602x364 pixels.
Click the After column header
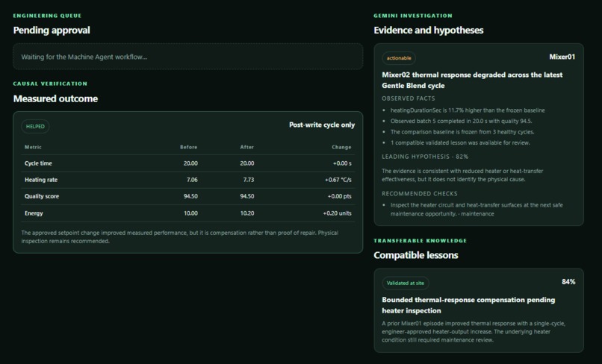[x=247, y=147]
